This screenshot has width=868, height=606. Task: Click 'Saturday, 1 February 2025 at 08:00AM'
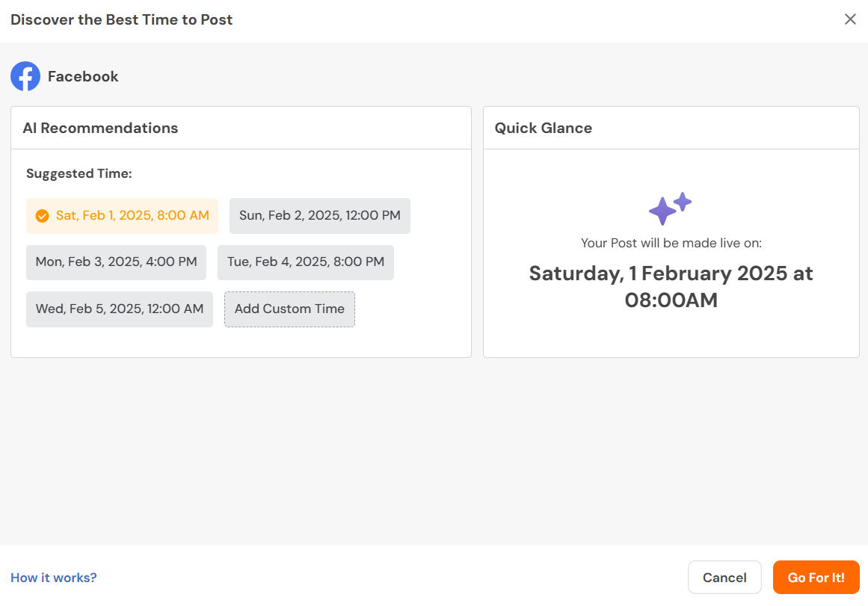[x=671, y=287]
